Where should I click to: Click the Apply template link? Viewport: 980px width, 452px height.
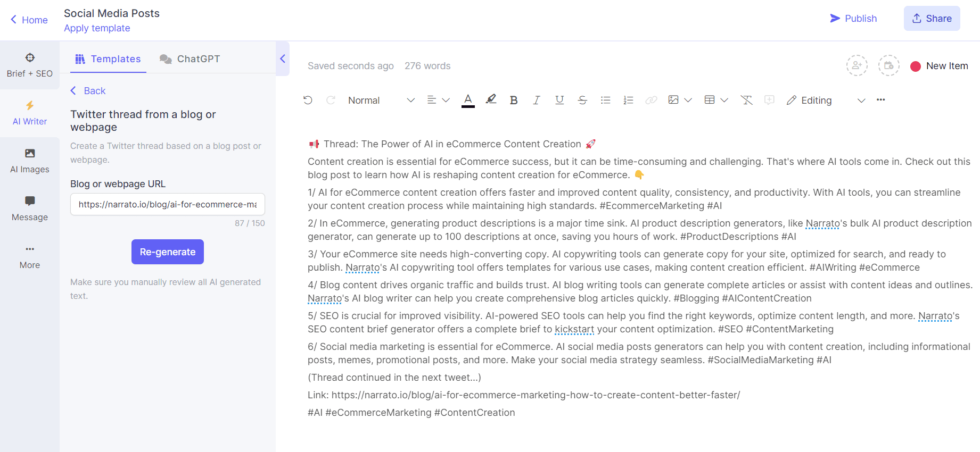tap(97, 28)
